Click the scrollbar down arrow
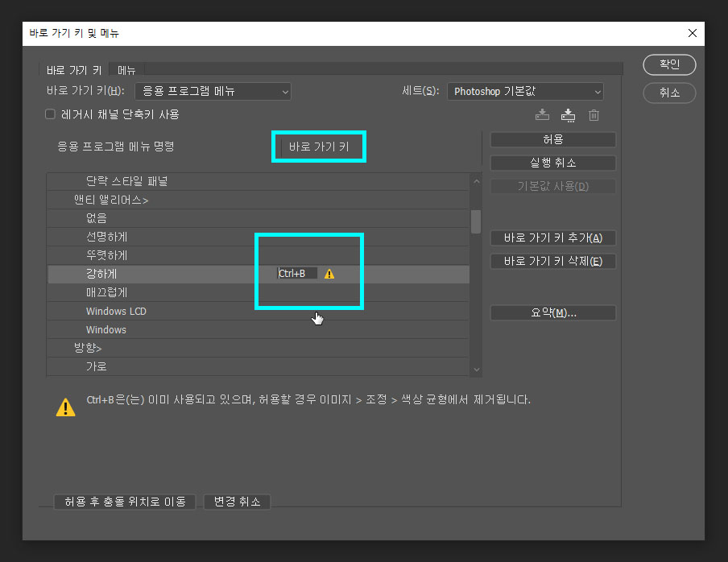Image resolution: width=728 pixels, height=562 pixels. [x=477, y=370]
